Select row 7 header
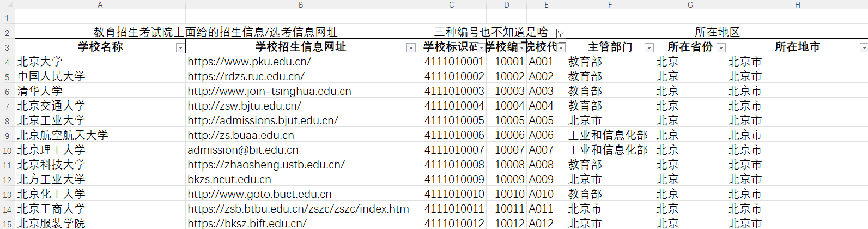This screenshot has width=868, height=229. pyautogui.click(x=7, y=106)
